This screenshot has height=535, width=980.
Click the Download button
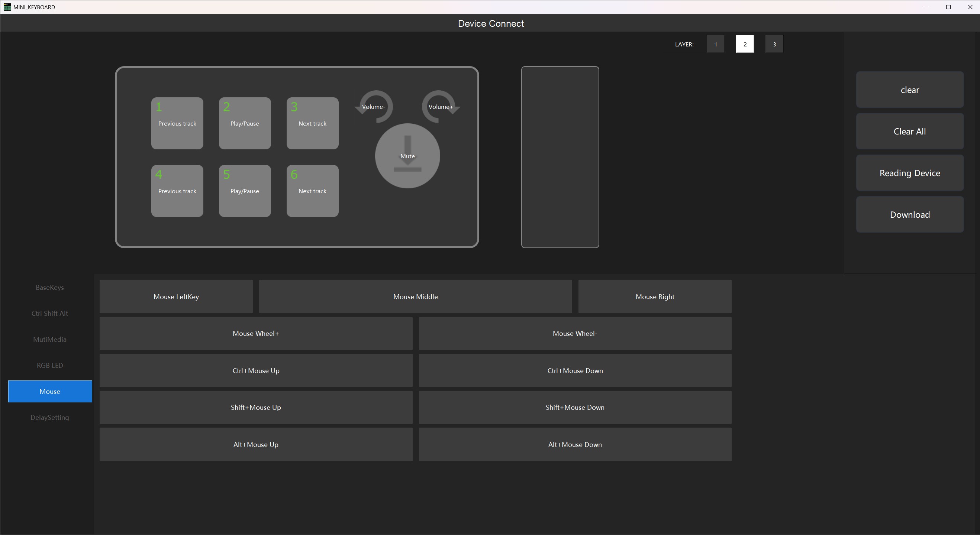coord(909,214)
